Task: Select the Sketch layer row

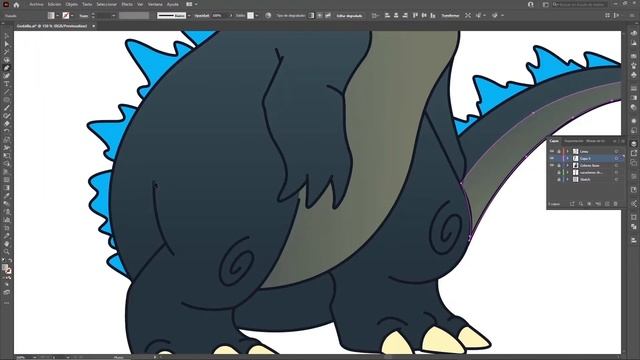Action: tap(586, 179)
